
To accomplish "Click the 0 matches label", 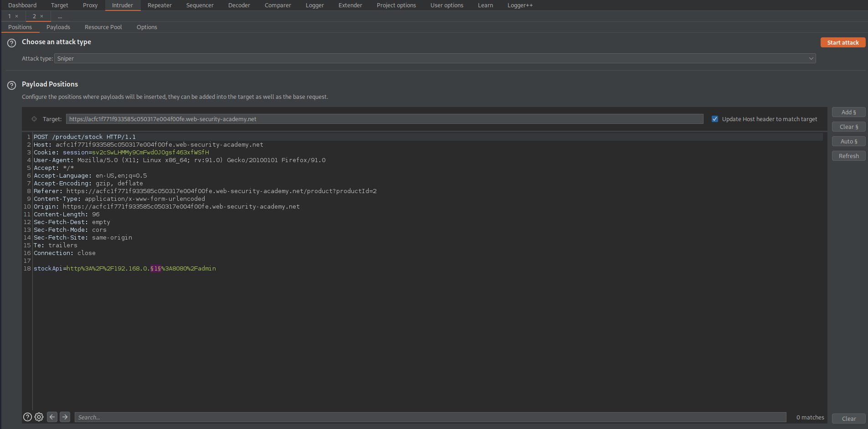I will [x=810, y=418].
